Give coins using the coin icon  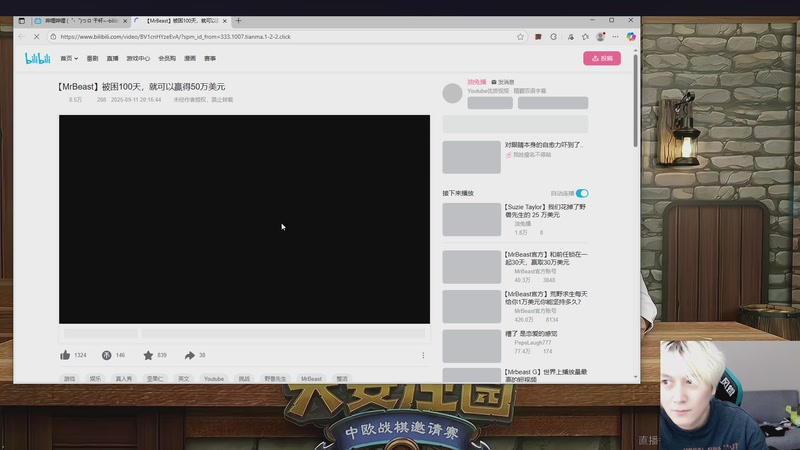click(x=106, y=355)
